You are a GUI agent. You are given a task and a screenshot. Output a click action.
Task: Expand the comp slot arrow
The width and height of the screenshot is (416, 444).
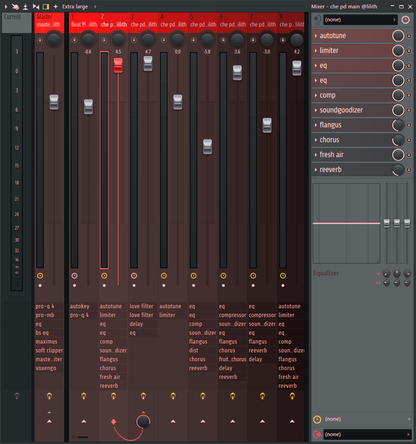[316, 95]
